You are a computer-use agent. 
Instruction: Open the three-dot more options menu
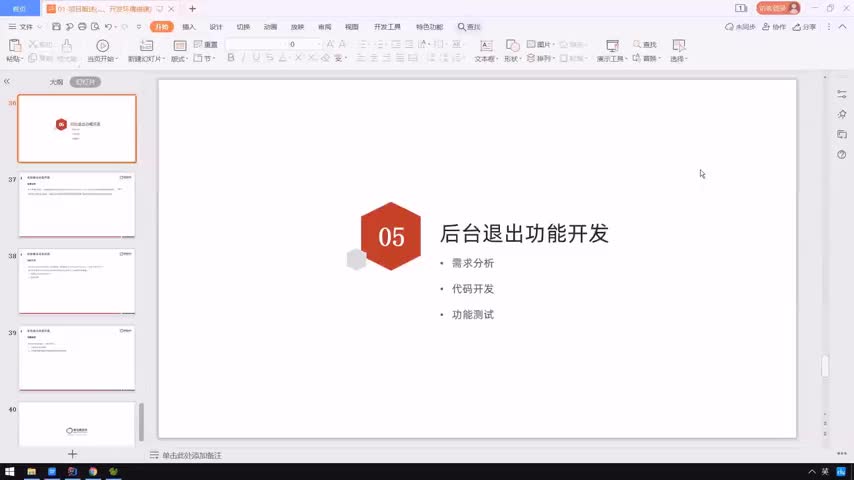click(829, 27)
